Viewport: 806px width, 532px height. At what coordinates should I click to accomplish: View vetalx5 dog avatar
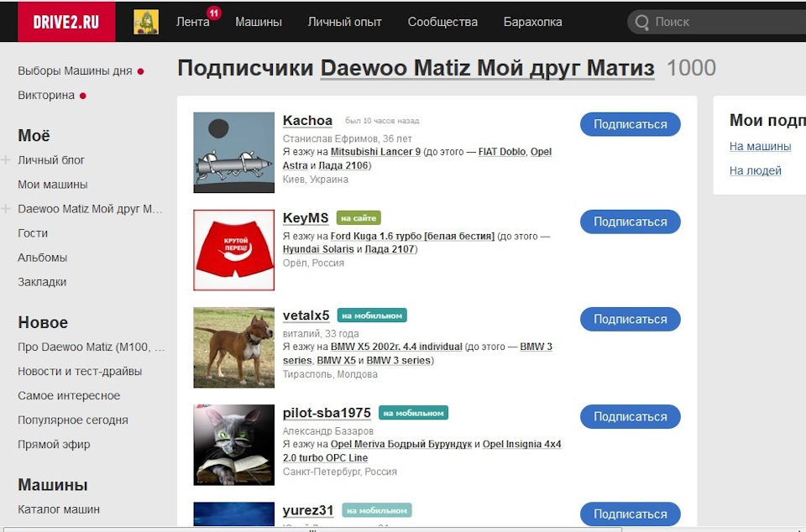point(234,347)
